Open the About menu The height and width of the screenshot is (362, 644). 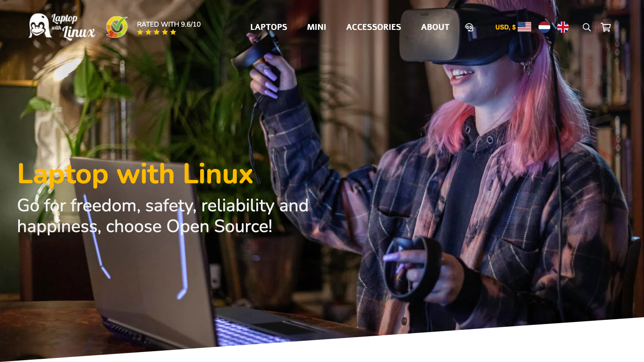pyautogui.click(x=435, y=27)
